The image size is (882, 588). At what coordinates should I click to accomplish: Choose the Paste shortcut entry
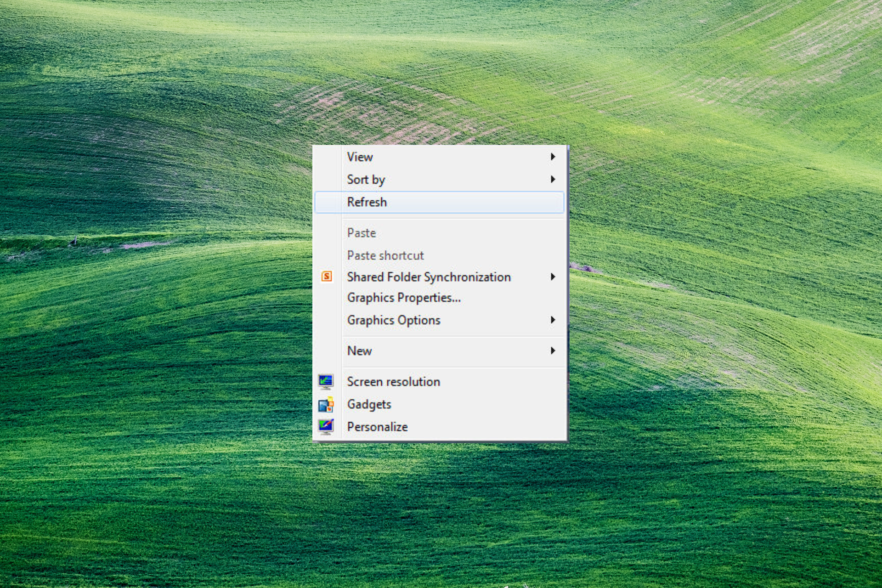(440, 255)
